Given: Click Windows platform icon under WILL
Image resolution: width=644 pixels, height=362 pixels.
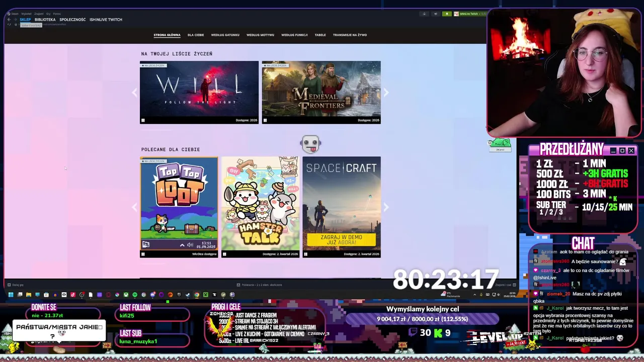Looking at the screenshot, I should (143, 120).
